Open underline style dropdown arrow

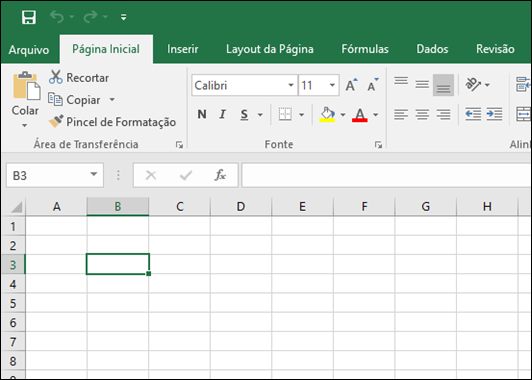click(260, 115)
